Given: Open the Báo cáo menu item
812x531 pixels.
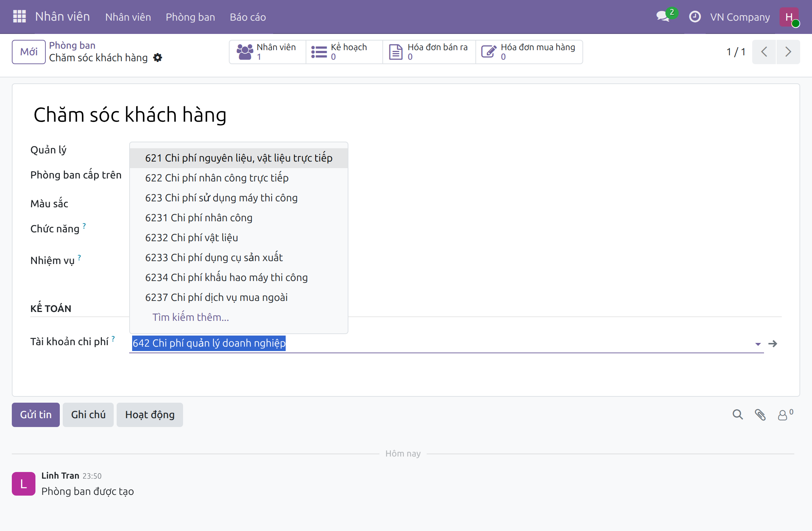Looking at the screenshot, I should point(248,17).
